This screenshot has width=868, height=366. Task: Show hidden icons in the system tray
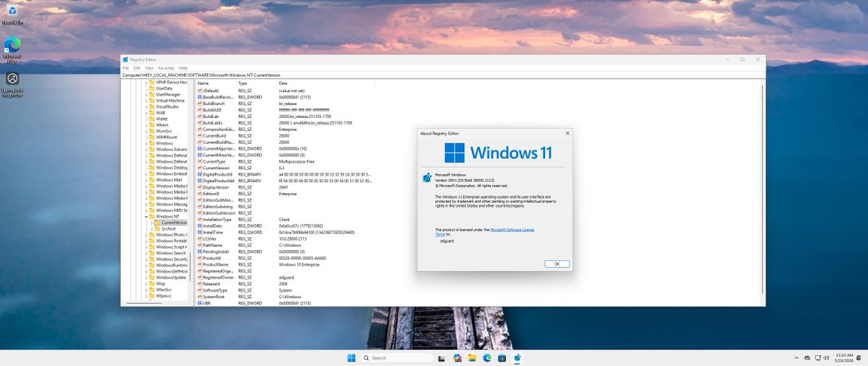click(x=796, y=358)
